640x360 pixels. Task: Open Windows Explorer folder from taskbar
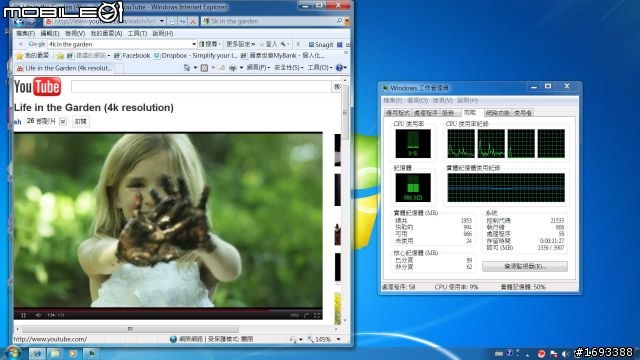point(55,353)
